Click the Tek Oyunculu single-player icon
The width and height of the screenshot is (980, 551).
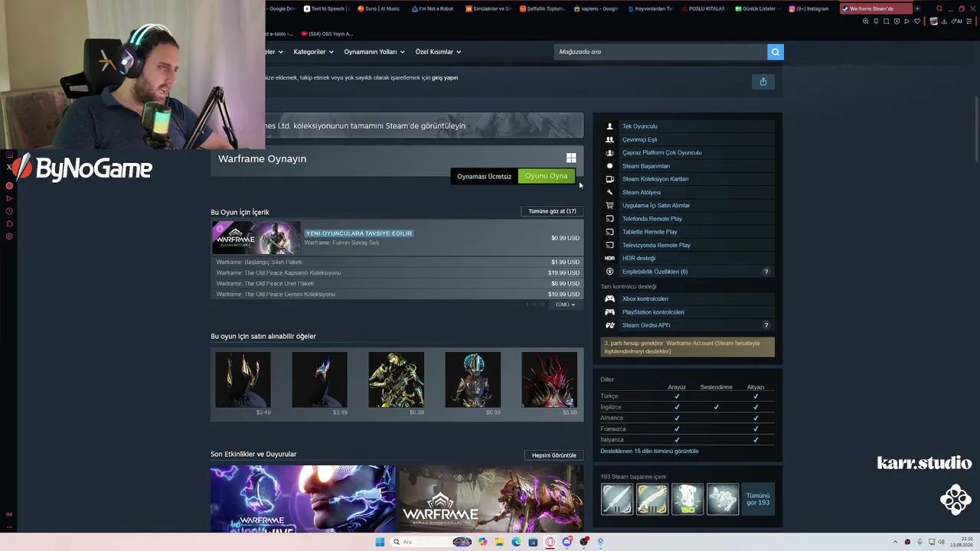click(609, 126)
